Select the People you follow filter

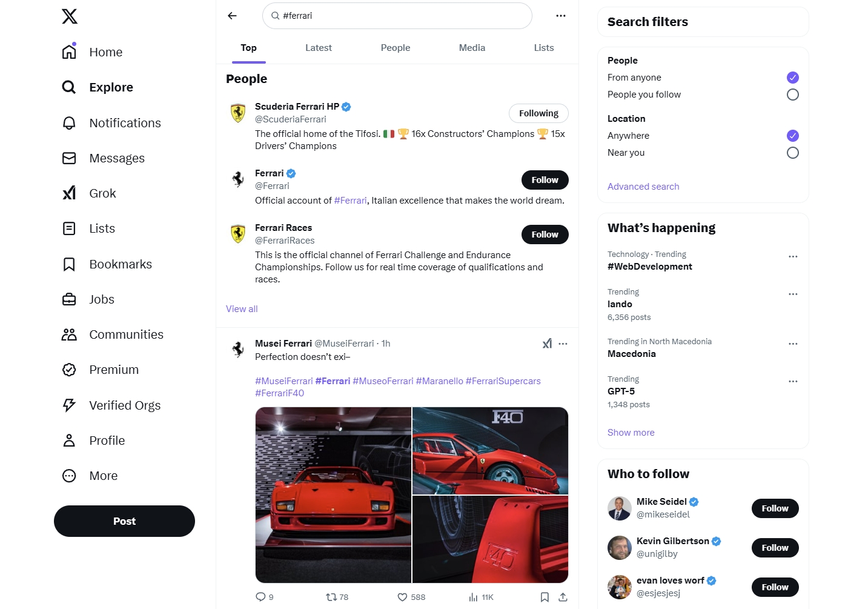pyautogui.click(x=792, y=95)
